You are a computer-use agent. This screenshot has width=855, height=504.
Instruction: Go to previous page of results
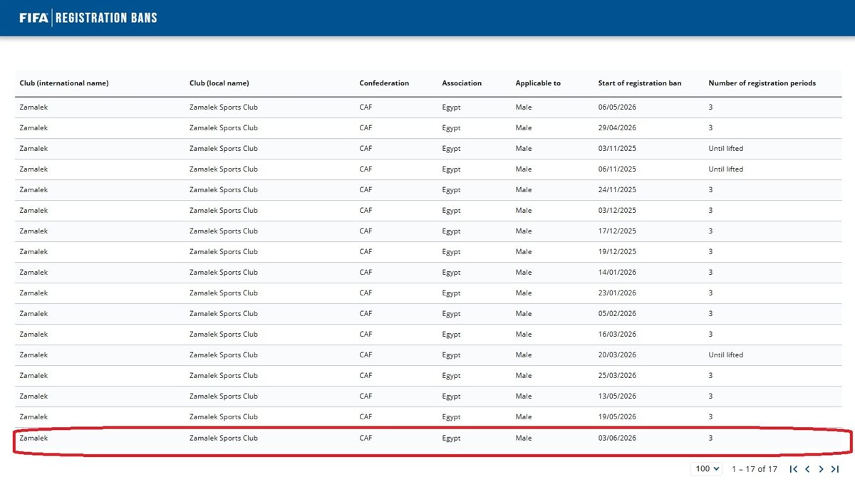pyautogui.click(x=807, y=469)
